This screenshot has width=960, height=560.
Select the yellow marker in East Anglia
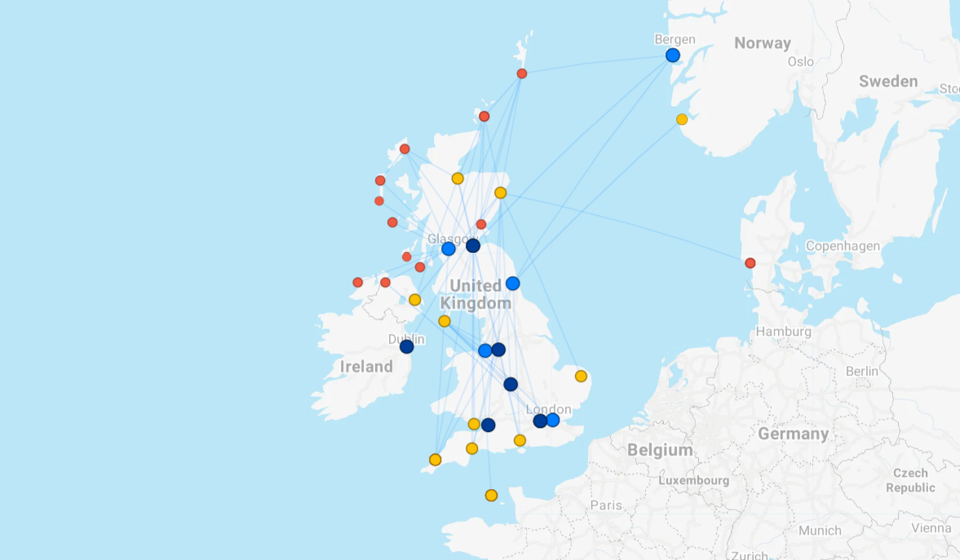581,376
